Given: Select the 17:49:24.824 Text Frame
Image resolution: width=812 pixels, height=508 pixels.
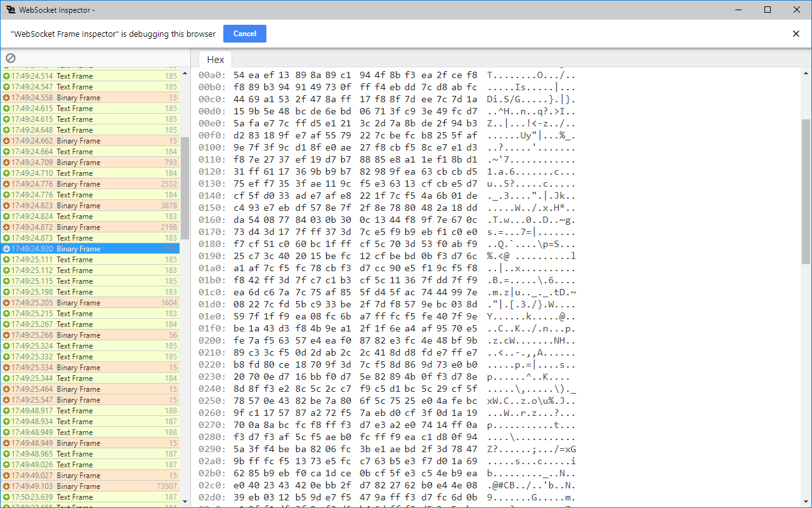Looking at the screenshot, I should 90,217.
